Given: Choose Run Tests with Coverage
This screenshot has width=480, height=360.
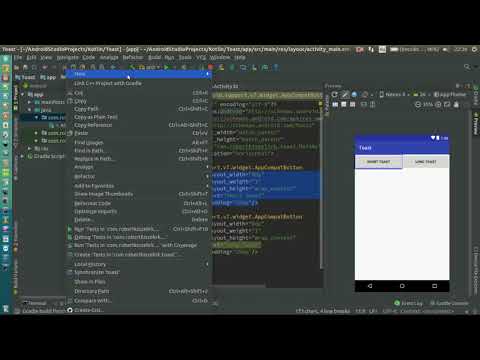Looking at the screenshot, I should [x=138, y=245].
